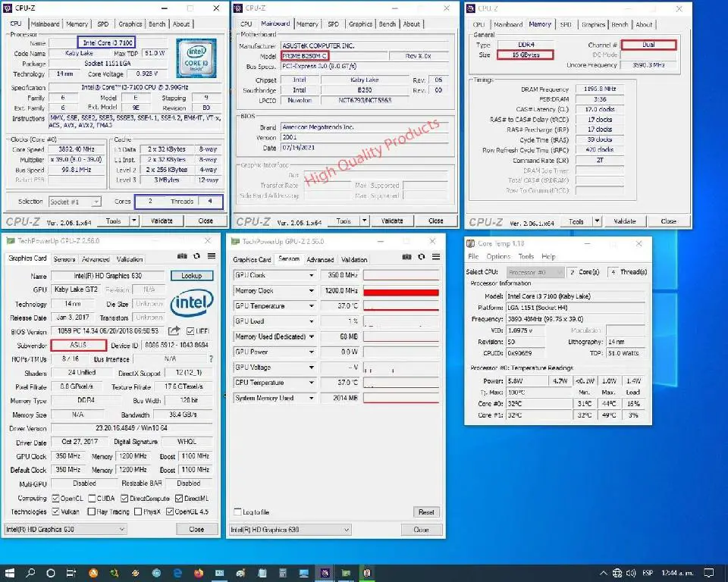Click Close button in GPU-Z Graphics Card window
728x582 pixels.
point(196,529)
